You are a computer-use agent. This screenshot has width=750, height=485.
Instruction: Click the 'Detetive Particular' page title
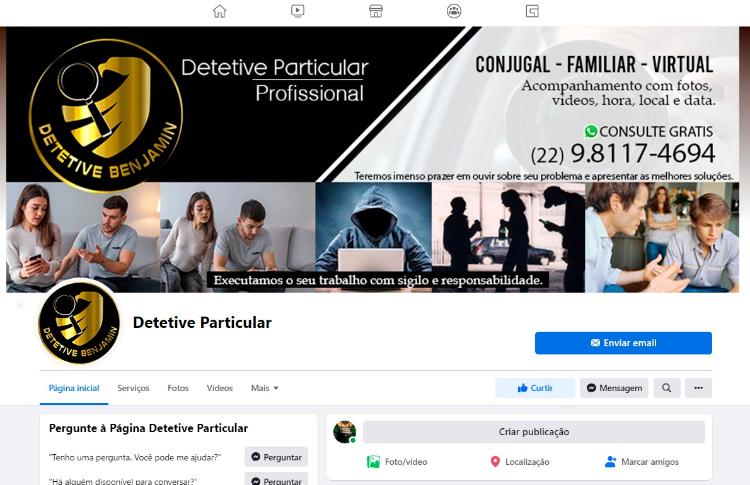point(202,322)
